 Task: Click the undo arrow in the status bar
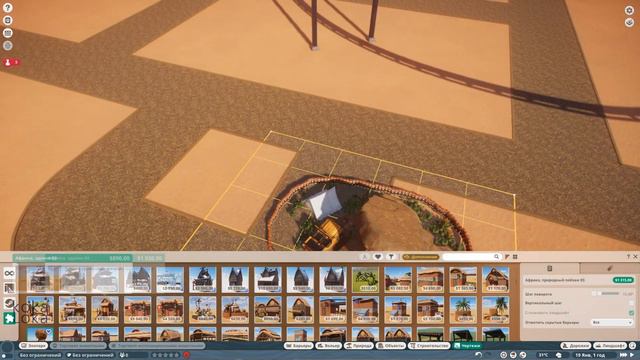click(x=479, y=355)
